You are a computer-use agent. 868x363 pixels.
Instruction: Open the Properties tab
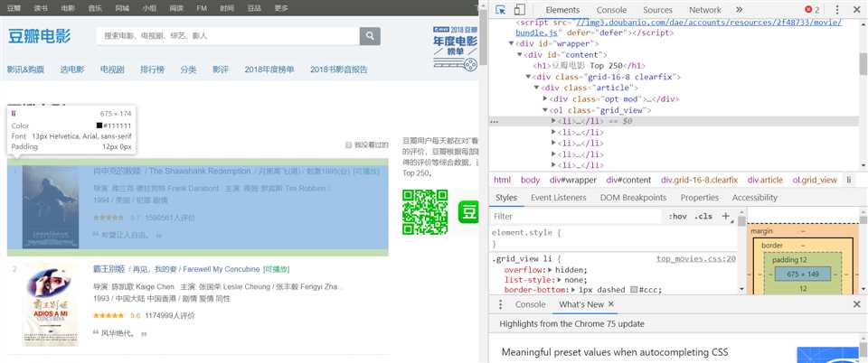click(700, 197)
